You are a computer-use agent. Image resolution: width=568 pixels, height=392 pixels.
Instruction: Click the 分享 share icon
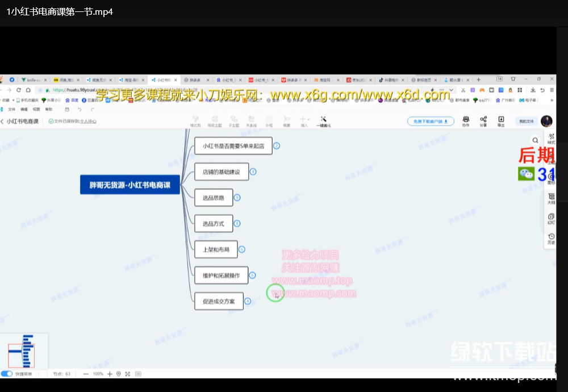click(483, 122)
